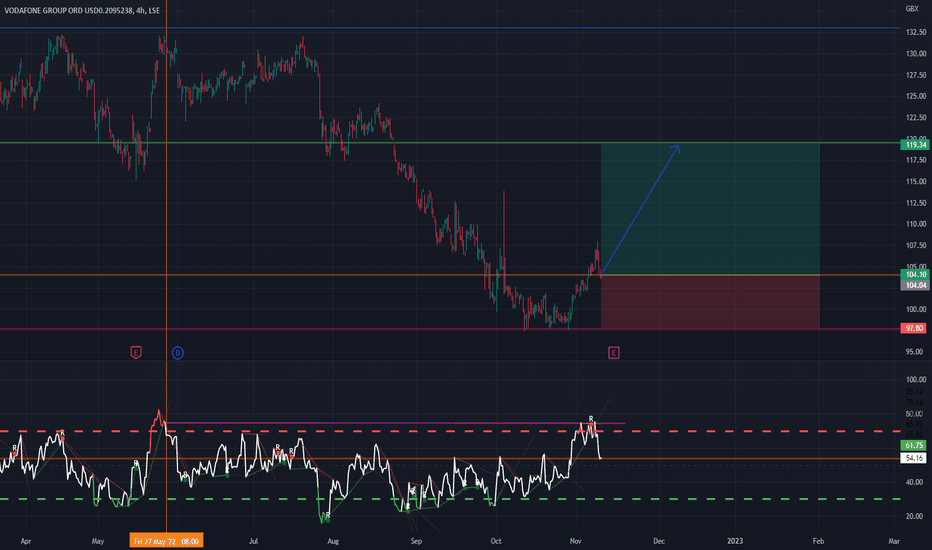Click the Oct label on time axis
932x550 pixels.
click(496, 541)
